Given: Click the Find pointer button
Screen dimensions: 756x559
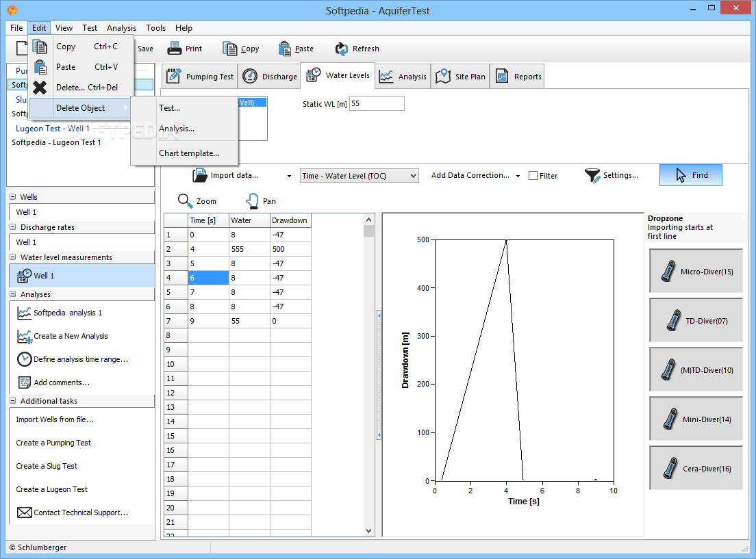Looking at the screenshot, I should point(690,175).
